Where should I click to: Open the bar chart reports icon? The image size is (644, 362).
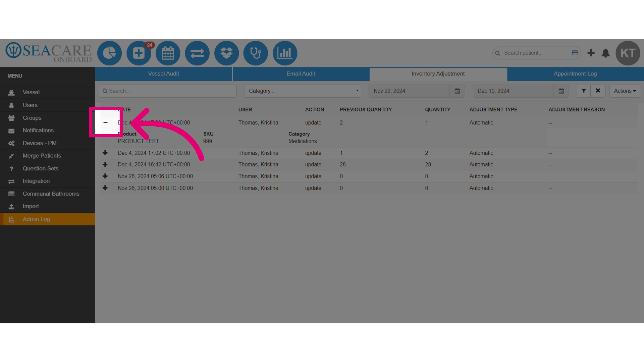285,53
